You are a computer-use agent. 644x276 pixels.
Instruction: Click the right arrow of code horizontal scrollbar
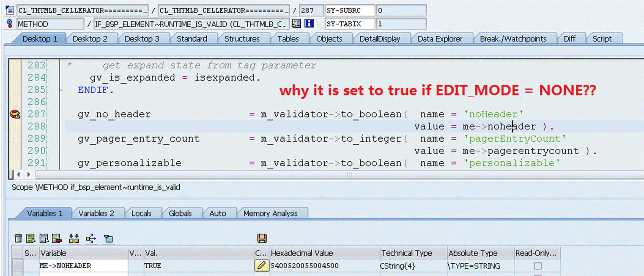[x=29, y=175]
